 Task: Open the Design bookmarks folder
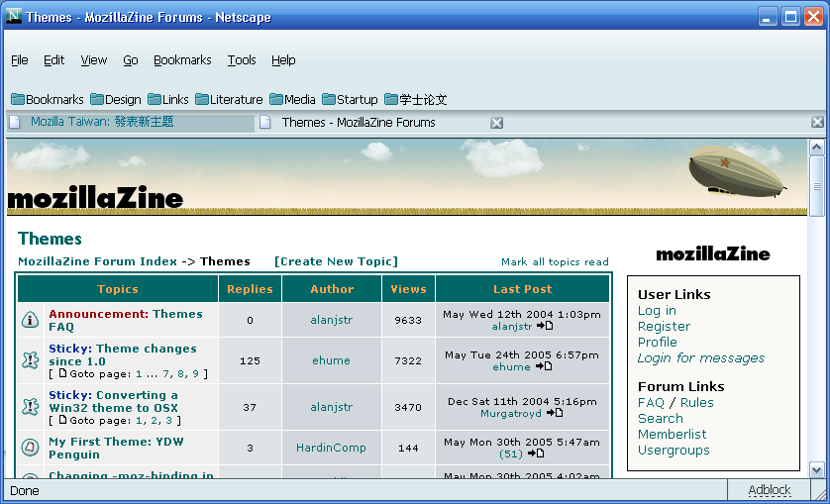[115, 99]
